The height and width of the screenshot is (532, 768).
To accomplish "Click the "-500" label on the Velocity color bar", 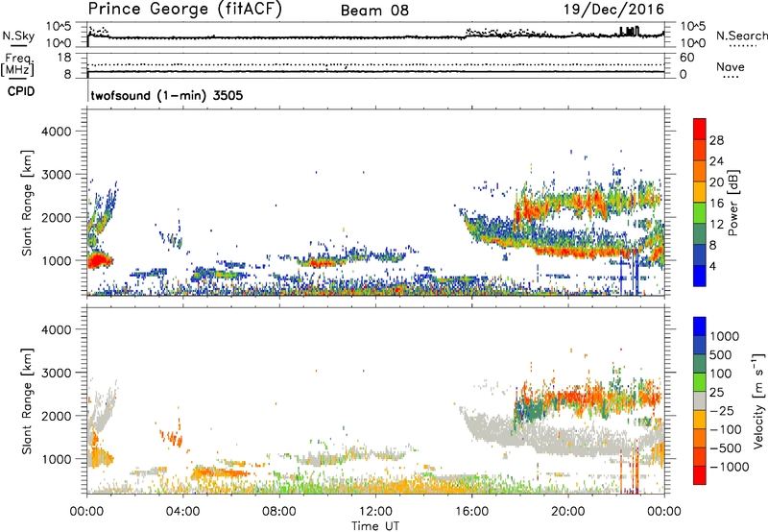I will coord(726,448).
